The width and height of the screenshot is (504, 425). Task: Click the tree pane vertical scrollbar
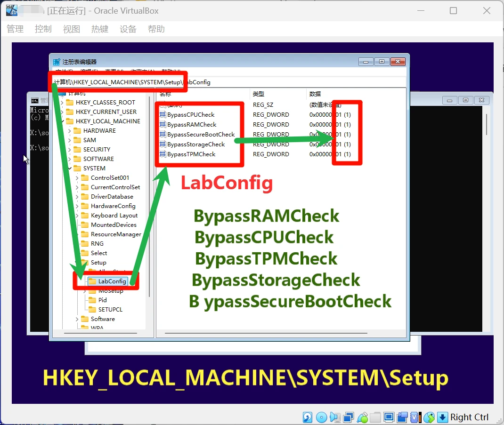pyautogui.click(x=149, y=196)
